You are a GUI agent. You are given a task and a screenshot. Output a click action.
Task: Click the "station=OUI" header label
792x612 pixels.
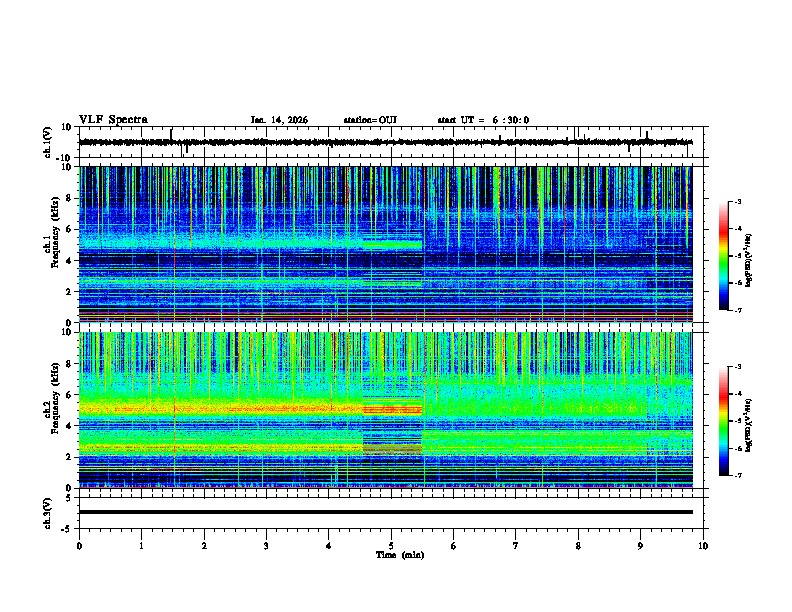click(x=370, y=120)
